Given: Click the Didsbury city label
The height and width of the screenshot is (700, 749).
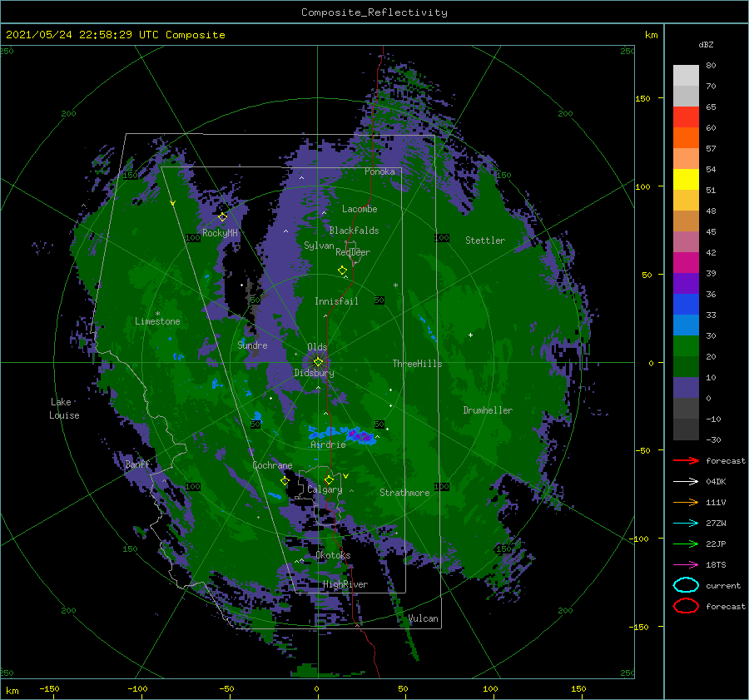Looking at the screenshot, I should pos(314,373).
